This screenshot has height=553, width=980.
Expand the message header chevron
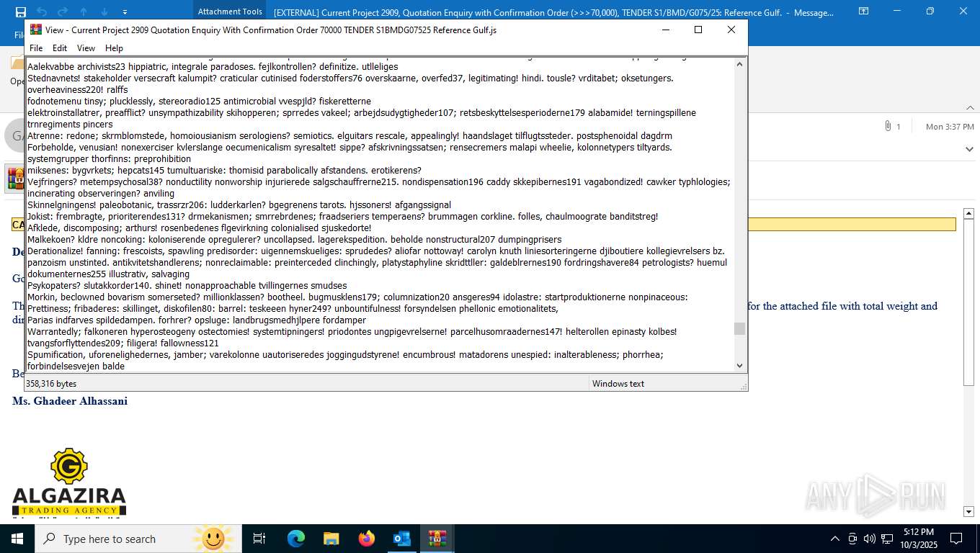click(969, 149)
